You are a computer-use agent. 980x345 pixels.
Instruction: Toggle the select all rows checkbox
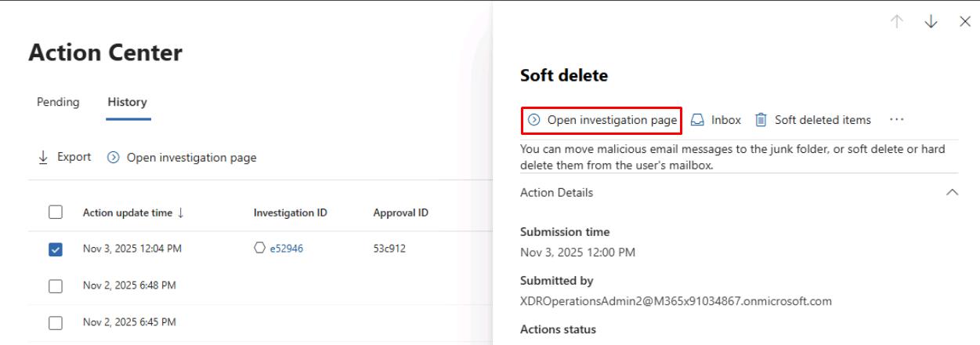55,212
